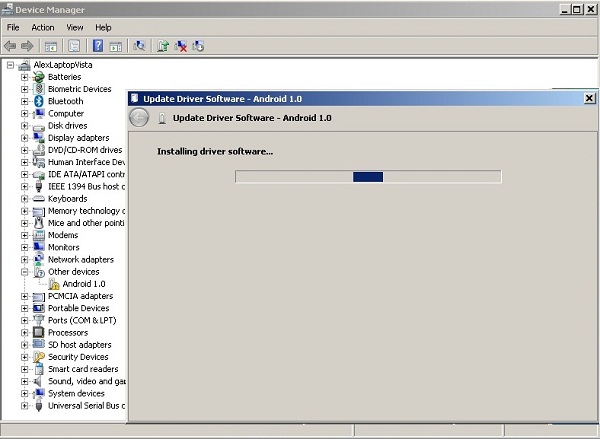
Task: Click the Forward arrow toolbar icon
Action: 27,46
